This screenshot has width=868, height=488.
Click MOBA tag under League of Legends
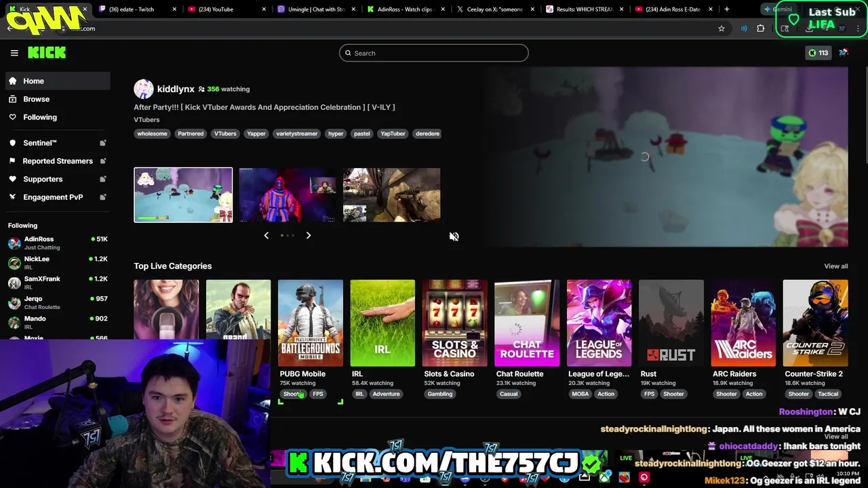point(580,394)
